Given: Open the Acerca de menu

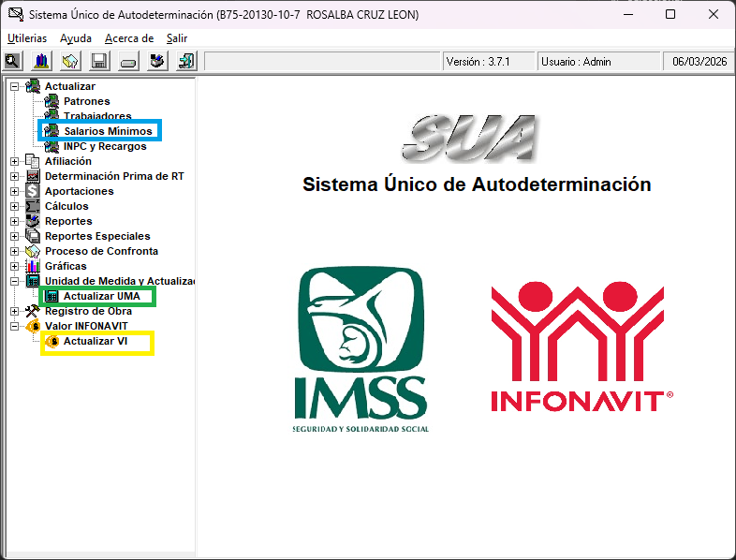Looking at the screenshot, I should pos(129,38).
